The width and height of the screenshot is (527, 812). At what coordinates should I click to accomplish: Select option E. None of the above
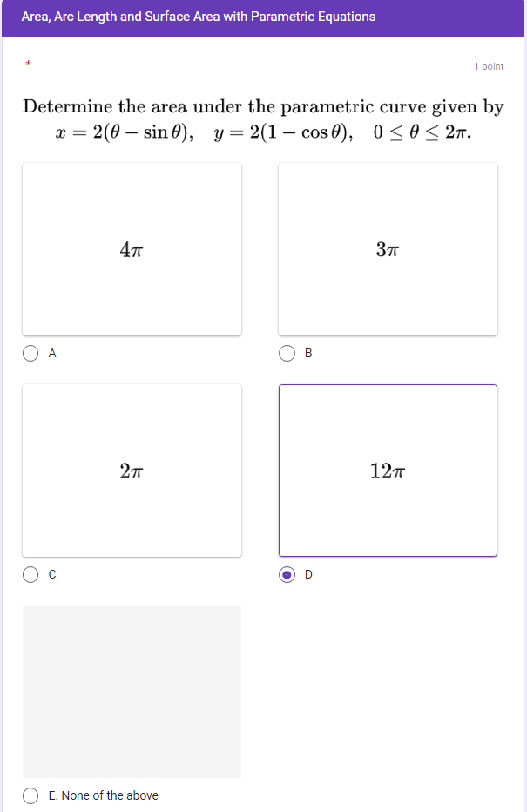[x=30, y=795]
